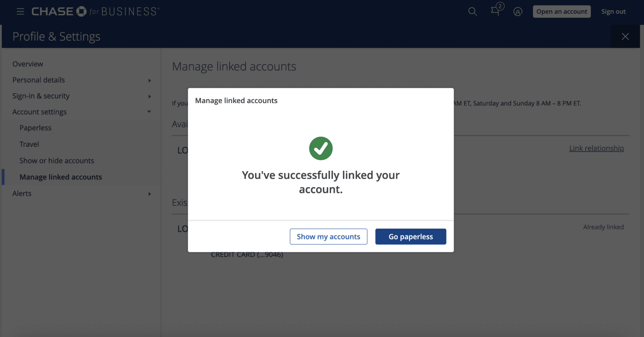This screenshot has width=644, height=337.
Task: Close the Profile & Settings panel
Action: [625, 37]
